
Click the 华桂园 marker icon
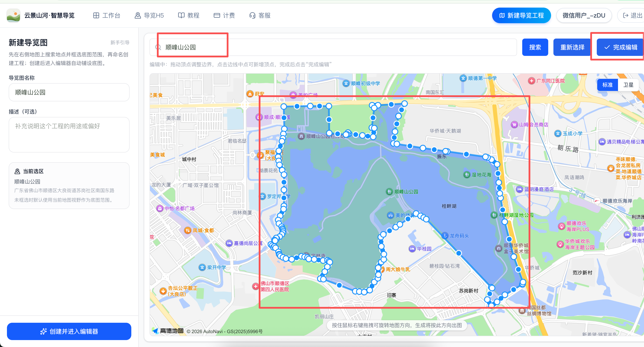[412, 249]
